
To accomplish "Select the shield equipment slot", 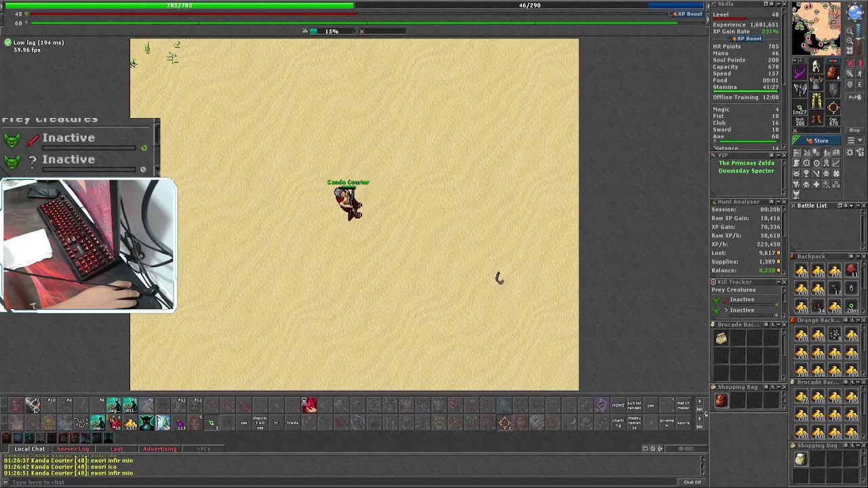I will [x=833, y=89].
